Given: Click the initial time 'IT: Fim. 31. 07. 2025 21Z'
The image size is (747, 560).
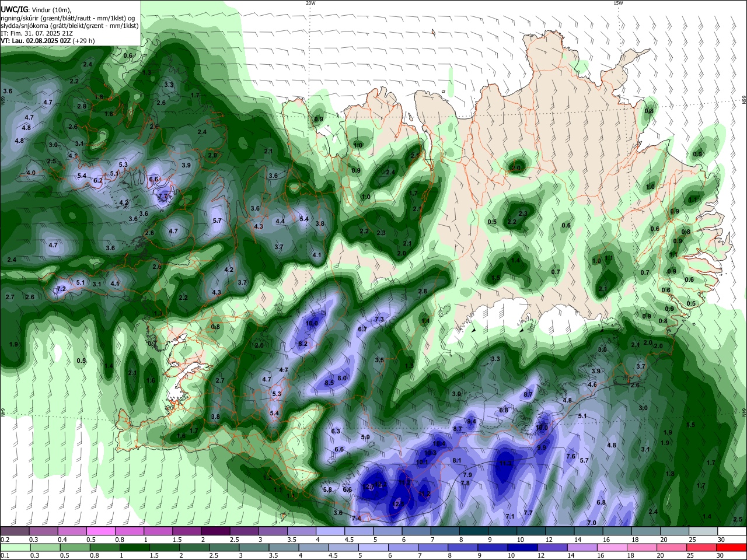Looking at the screenshot, I should coord(36,33).
